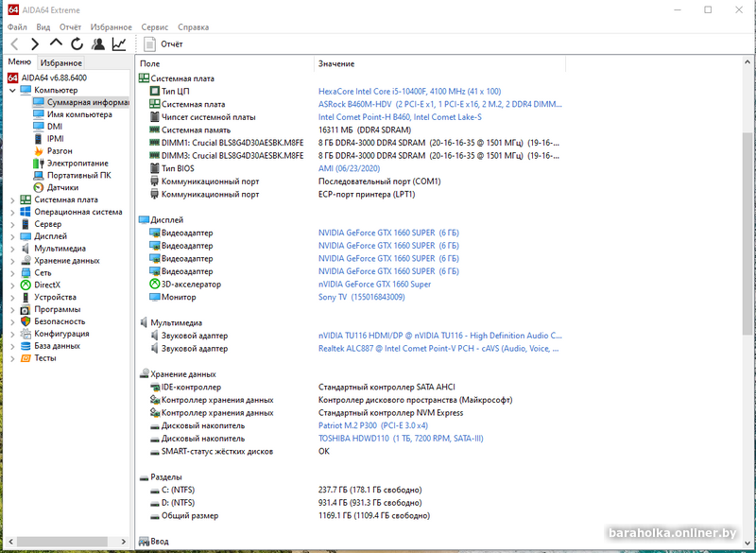This screenshot has width=756, height=553.
Task: Switch to the Избранное sidebar tab
Action: click(x=61, y=62)
